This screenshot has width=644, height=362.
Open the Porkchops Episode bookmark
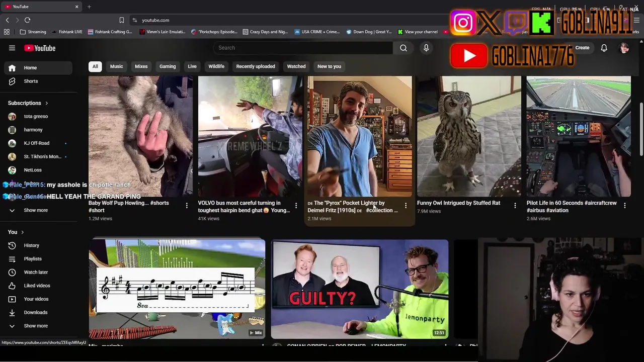coord(214,32)
